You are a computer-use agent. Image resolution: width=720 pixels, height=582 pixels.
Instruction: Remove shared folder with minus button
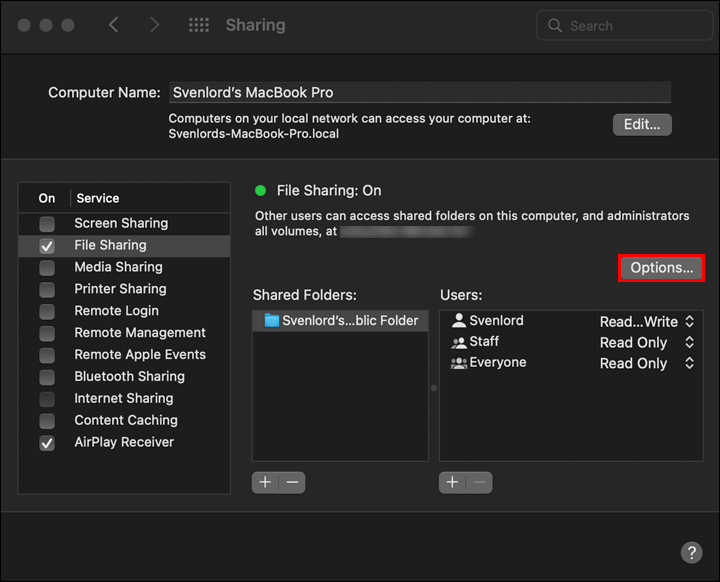tap(292, 482)
